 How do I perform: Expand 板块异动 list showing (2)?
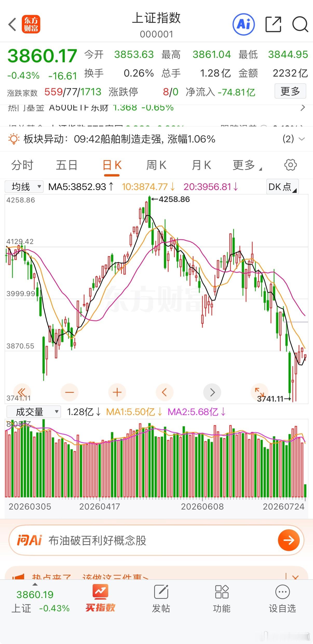coord(294,139)
